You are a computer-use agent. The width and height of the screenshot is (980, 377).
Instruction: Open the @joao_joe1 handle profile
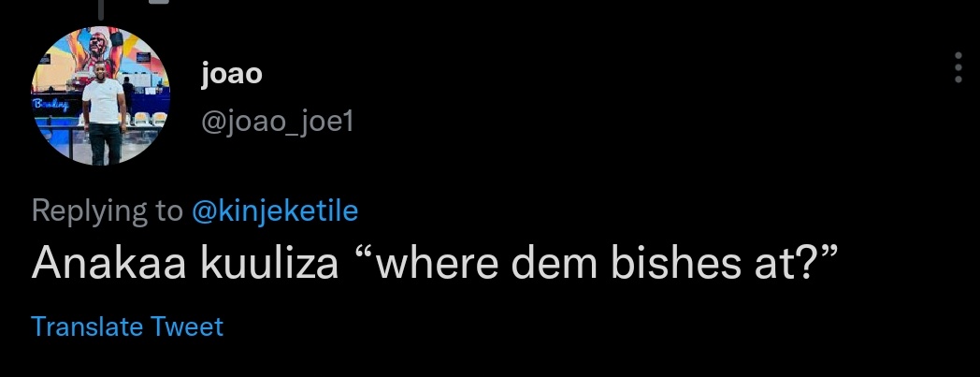(x=278, y=122)
